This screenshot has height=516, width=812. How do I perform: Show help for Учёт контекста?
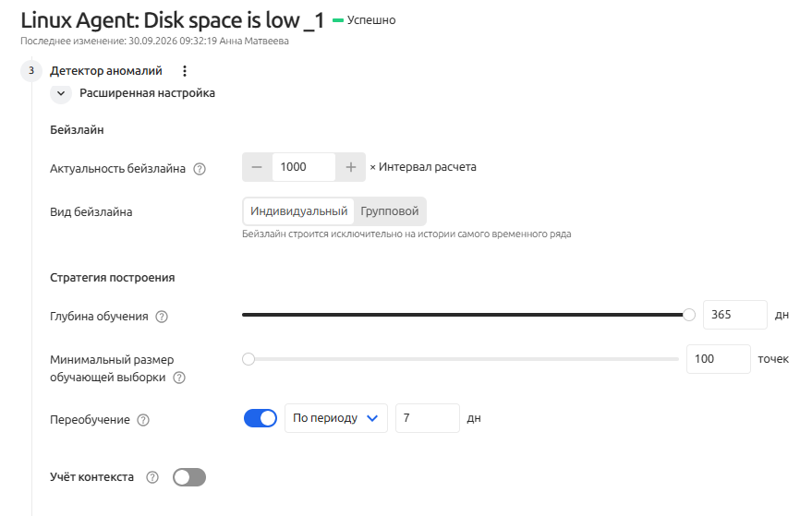[152, 477]
